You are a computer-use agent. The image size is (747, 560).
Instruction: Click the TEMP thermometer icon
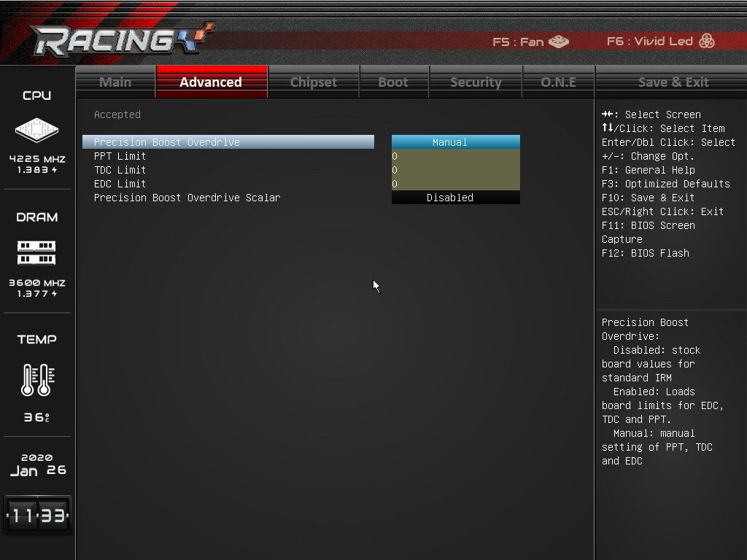38,380
